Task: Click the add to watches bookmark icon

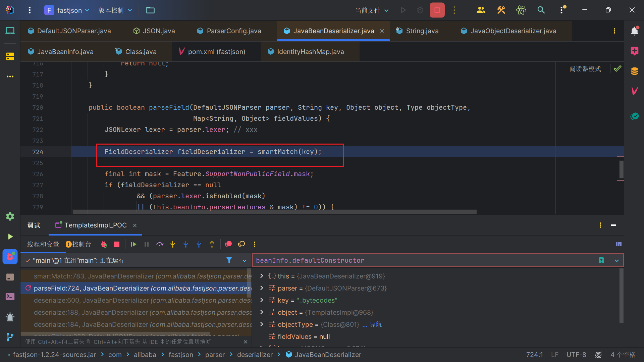Action: (x=601, y=261)
